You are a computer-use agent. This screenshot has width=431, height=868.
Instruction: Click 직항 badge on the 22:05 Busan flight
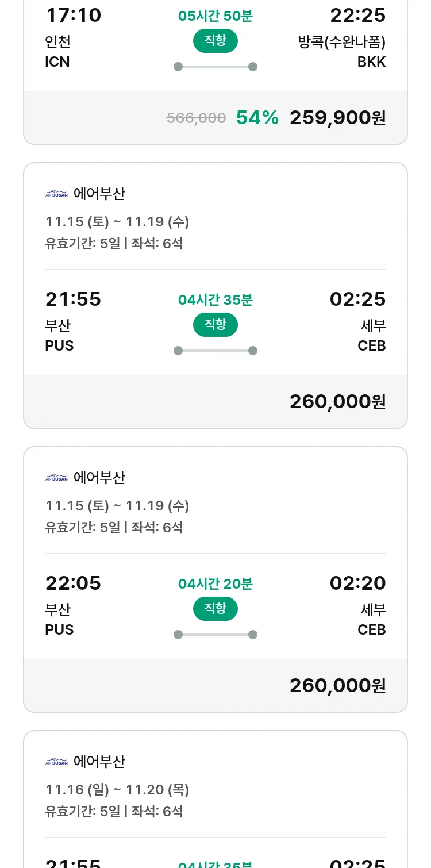pyautogui.click(x=215, y=609)
